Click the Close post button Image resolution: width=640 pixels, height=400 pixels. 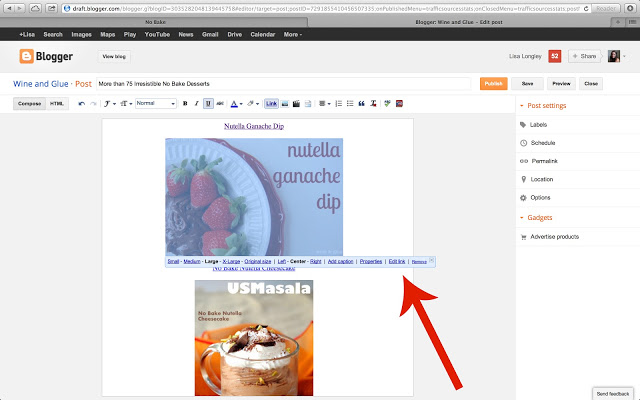[x=591, y=84]
